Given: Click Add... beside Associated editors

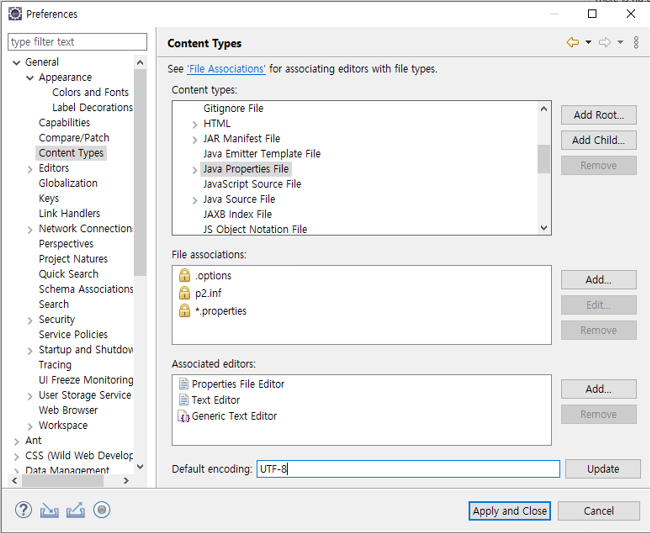Looking at the screenshot, I should (x=599, y=389).
